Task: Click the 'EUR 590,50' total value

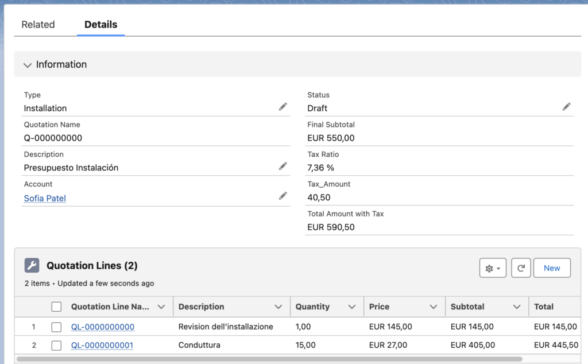Action: pos(331,227)
